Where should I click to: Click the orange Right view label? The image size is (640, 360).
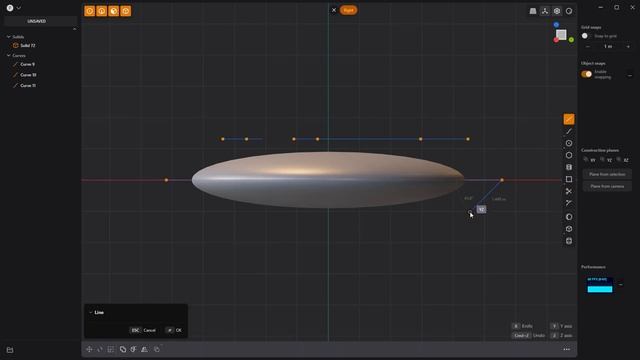[348, 10]
